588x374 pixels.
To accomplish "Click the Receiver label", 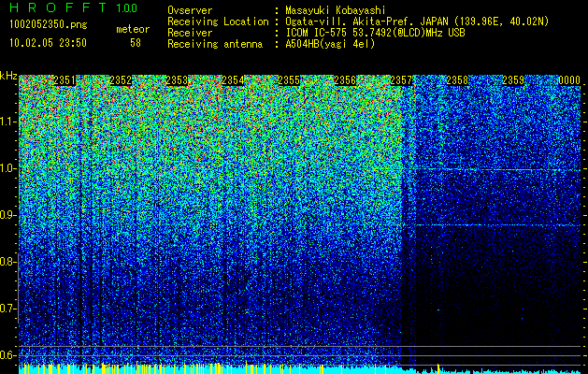I will pos(190,33).
